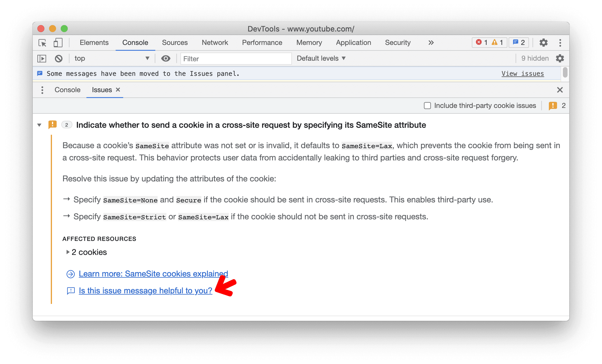This screenshot has width=602, height=364.
Task: Click the inspect element cursor icon
Action: coord(43,43)
